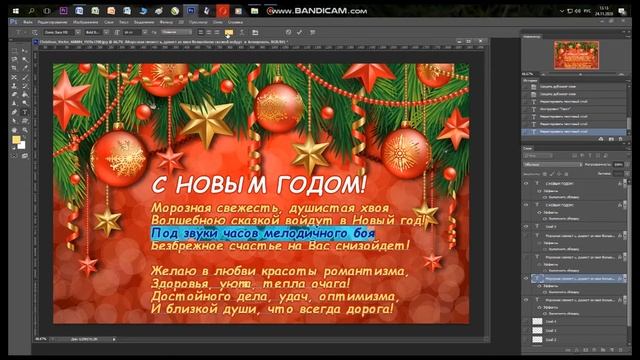Show the Слой 2 layer
This screenshot has height=360, width=640.
tap(526, 340)
